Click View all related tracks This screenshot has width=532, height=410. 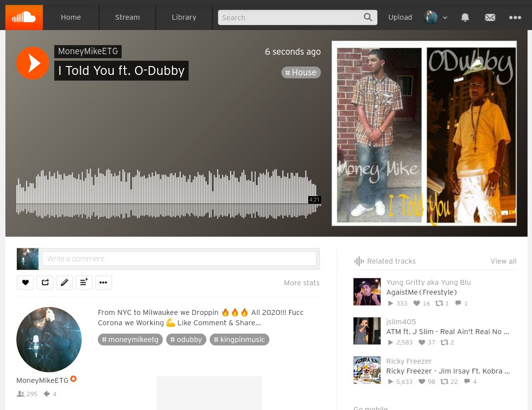pos(503,261)
